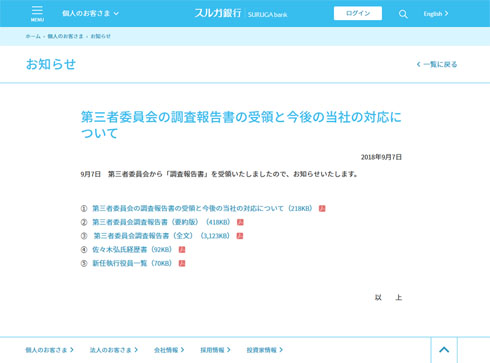Image resolution: width=490 pixels, height=363 pixels.
Task: Open footer 個人のお客さま link
Action: tap(50, 350)
